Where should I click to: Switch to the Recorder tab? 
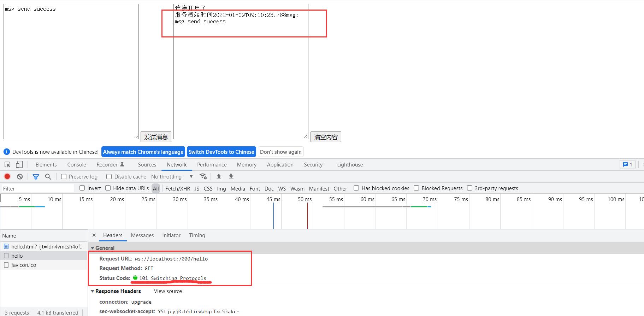point(110,165)
